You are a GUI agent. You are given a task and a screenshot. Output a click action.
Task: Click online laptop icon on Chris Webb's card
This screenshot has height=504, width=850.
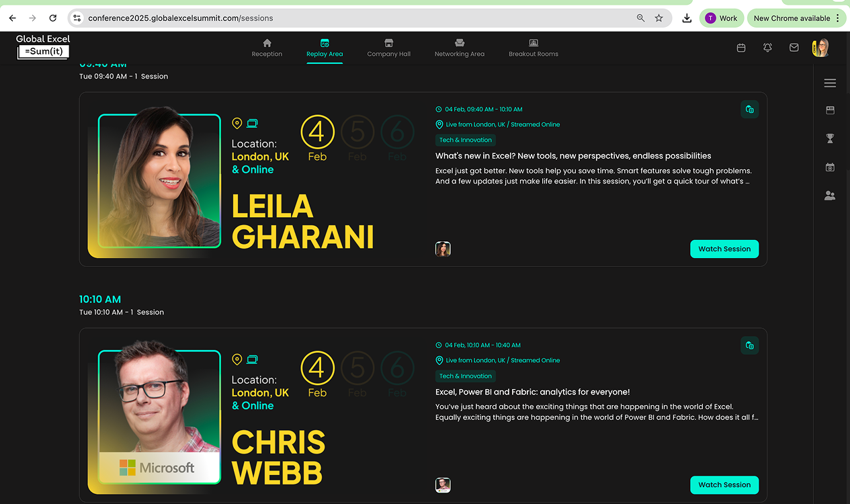pos(252,359)
